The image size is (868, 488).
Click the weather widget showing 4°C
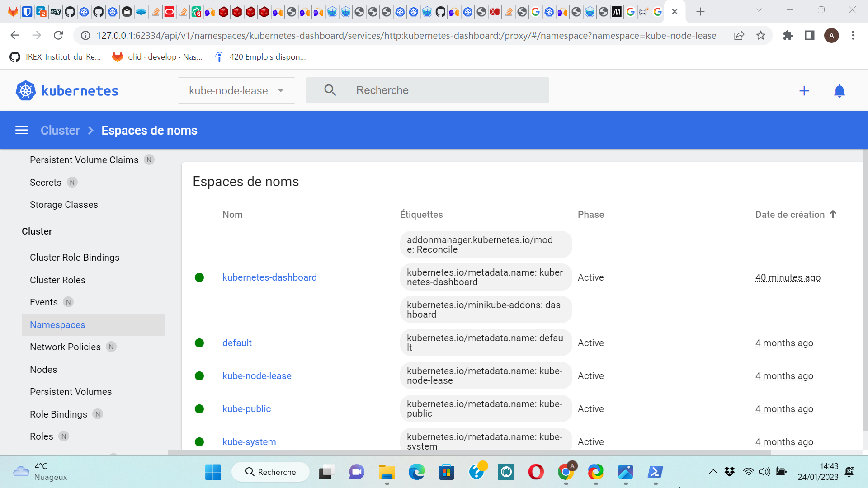pos(40,472)
